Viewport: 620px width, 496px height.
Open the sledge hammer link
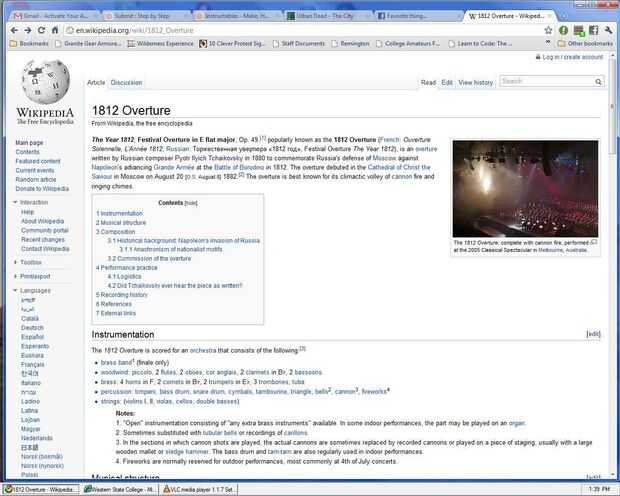[x=187, y=452]
